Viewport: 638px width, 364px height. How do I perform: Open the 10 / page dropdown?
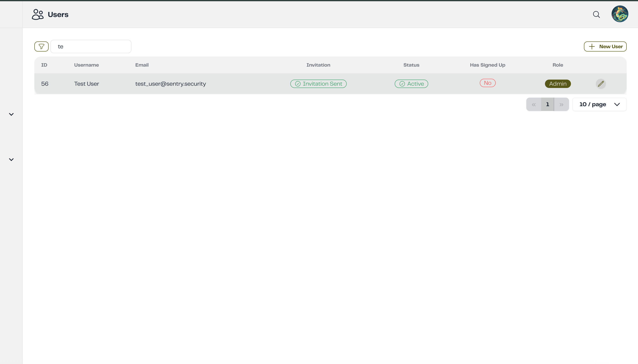[599, 104]
